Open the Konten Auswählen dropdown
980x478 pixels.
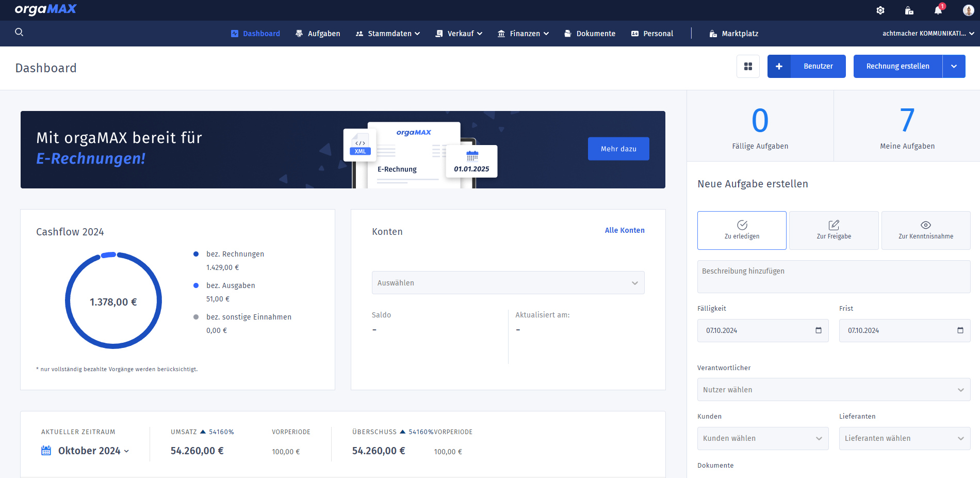pos(508,283)
